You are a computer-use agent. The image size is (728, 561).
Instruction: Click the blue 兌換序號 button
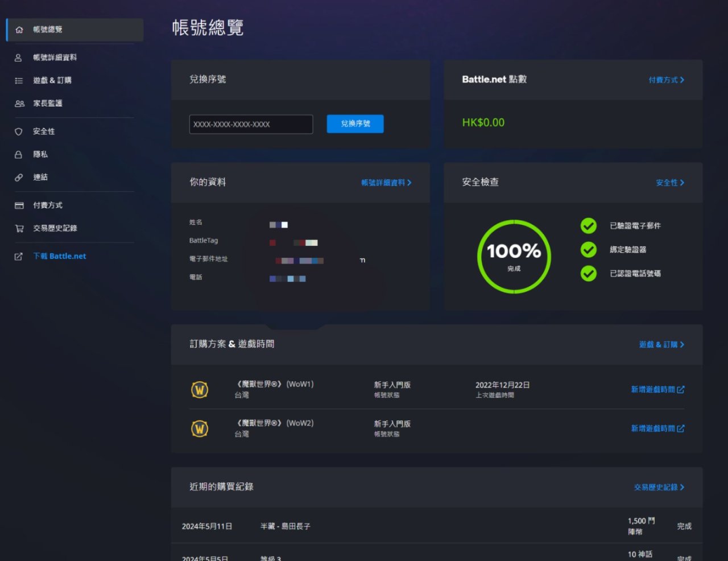point(355,123)
